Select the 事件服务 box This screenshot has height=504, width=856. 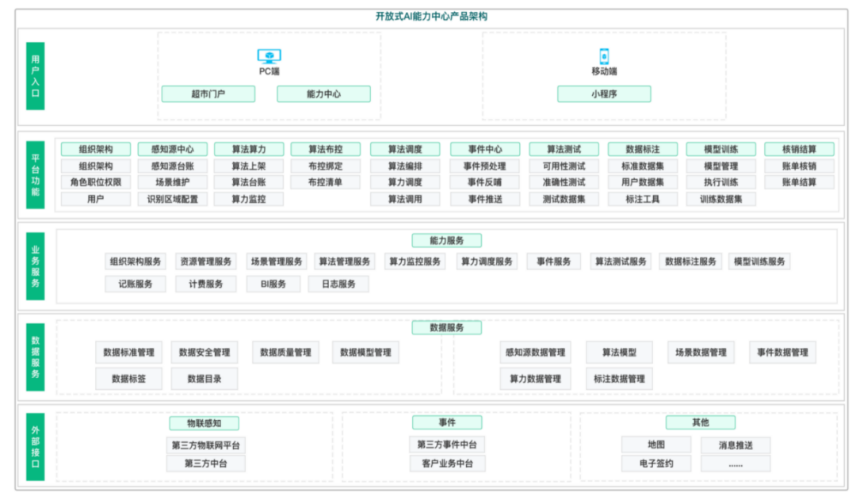tap(553, 262)
